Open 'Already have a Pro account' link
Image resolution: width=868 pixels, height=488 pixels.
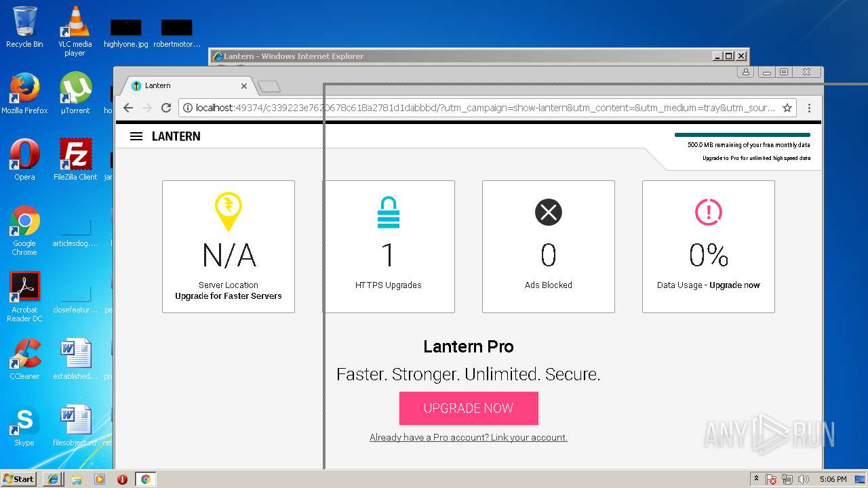(468, 437)
